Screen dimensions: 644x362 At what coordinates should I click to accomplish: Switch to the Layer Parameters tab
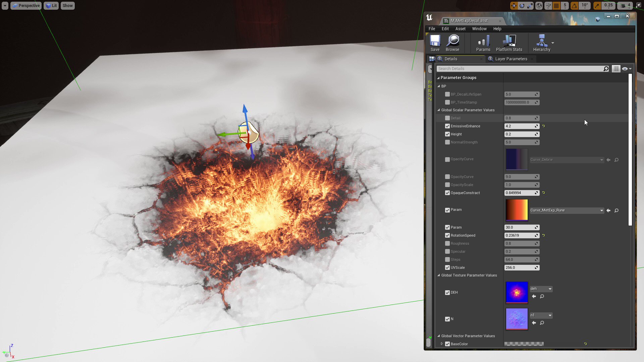tap(511, 59)
